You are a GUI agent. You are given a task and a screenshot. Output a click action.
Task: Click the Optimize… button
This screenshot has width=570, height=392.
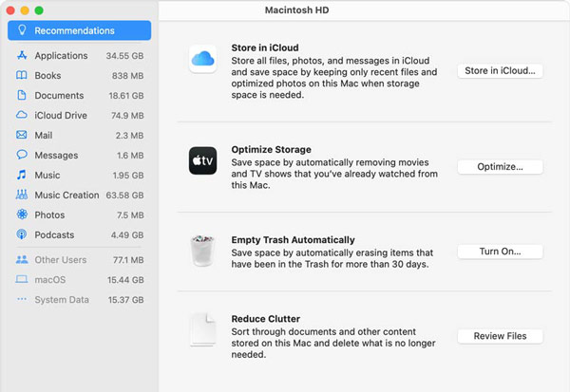pos(500,166)
